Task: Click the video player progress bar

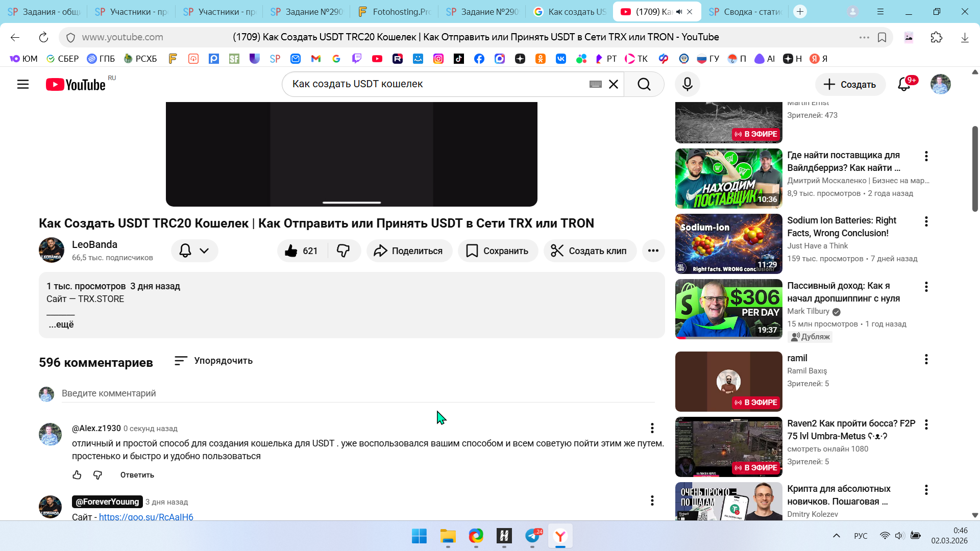Action: click(351, 203)
